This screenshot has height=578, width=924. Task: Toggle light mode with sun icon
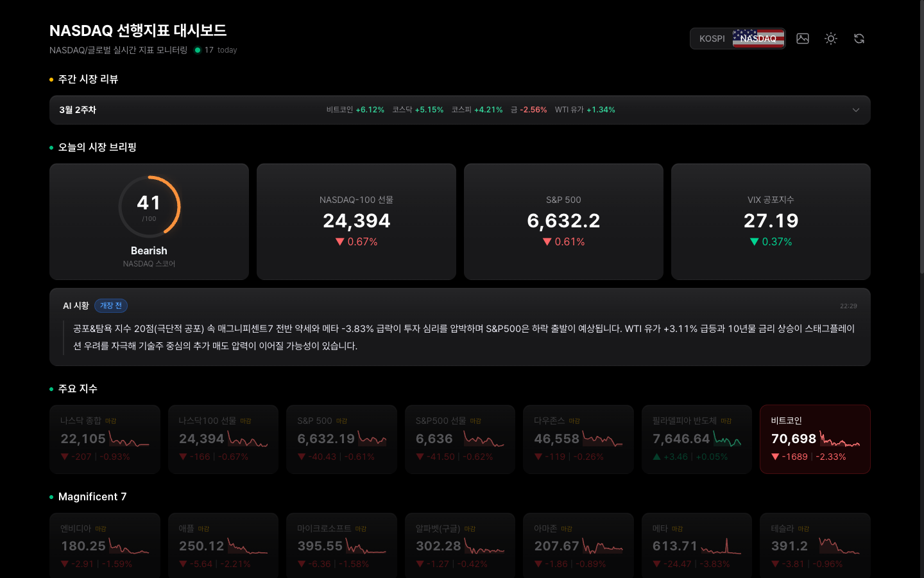(830, 39)
